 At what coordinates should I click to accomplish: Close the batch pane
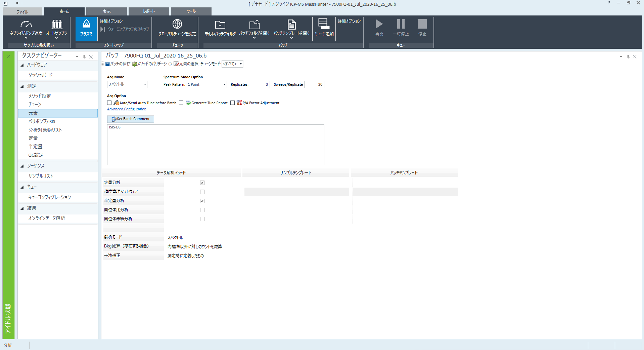pos(635,57)
